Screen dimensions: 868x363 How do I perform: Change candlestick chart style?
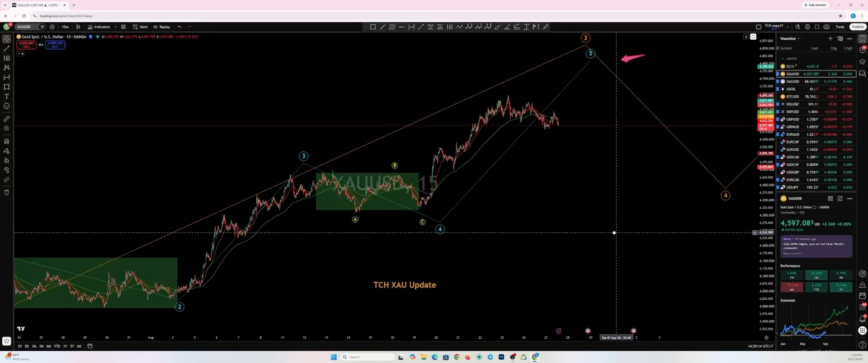(x=78, y=27)
